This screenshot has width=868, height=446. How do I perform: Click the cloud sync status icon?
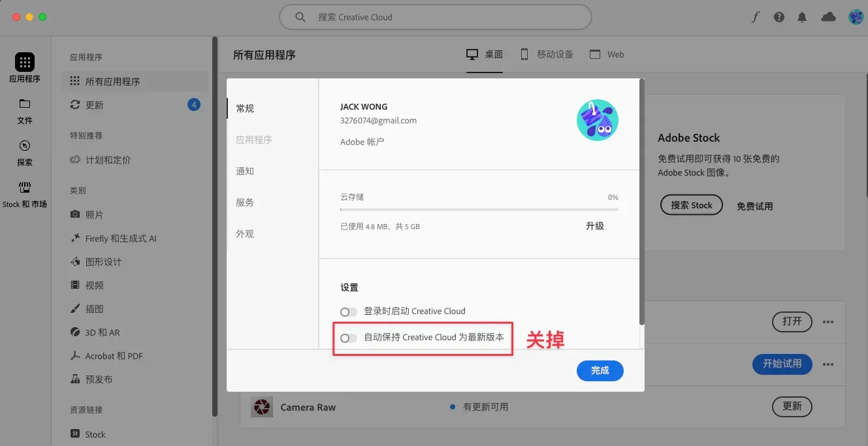828,18
